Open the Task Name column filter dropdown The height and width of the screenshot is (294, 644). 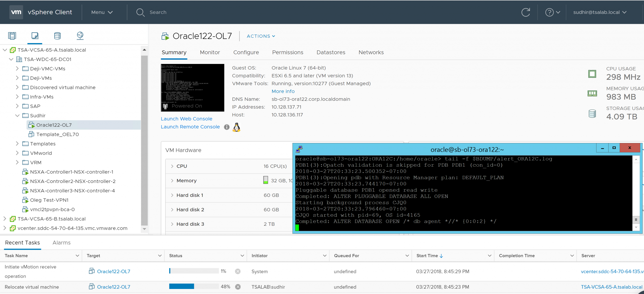pos(77,256)
